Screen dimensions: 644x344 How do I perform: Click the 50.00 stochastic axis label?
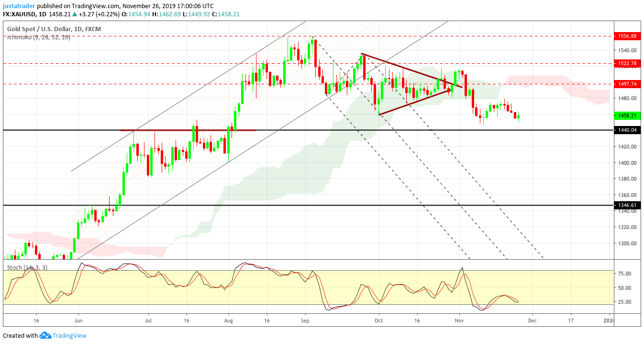pyautogui.click(x=624, y=288)
